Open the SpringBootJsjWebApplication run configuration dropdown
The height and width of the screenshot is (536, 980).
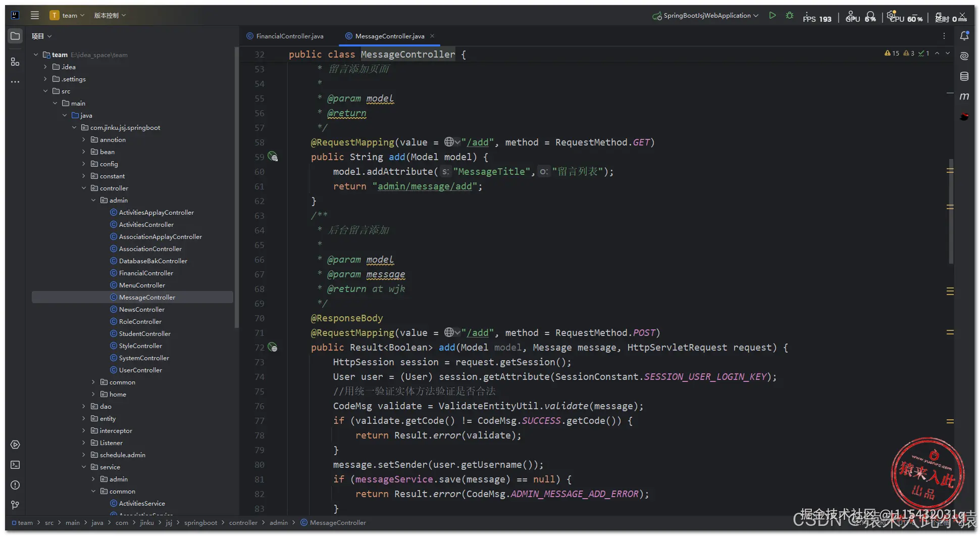tap(705, 15)
